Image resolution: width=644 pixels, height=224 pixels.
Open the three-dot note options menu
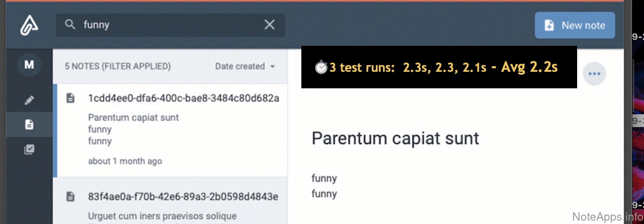tap(594, 74)
